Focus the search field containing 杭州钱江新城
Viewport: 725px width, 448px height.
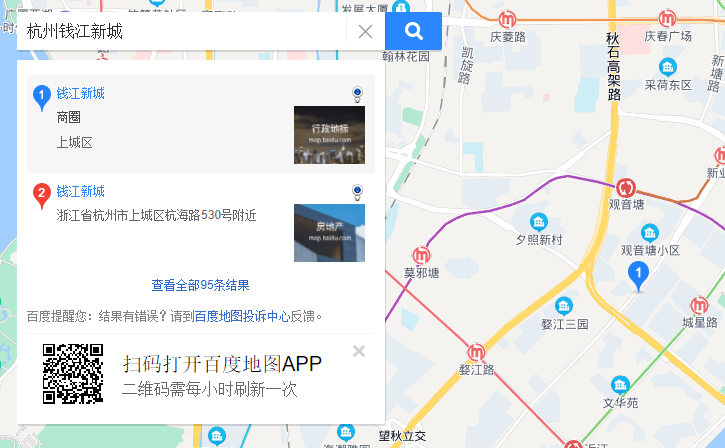tap(181, 31)
